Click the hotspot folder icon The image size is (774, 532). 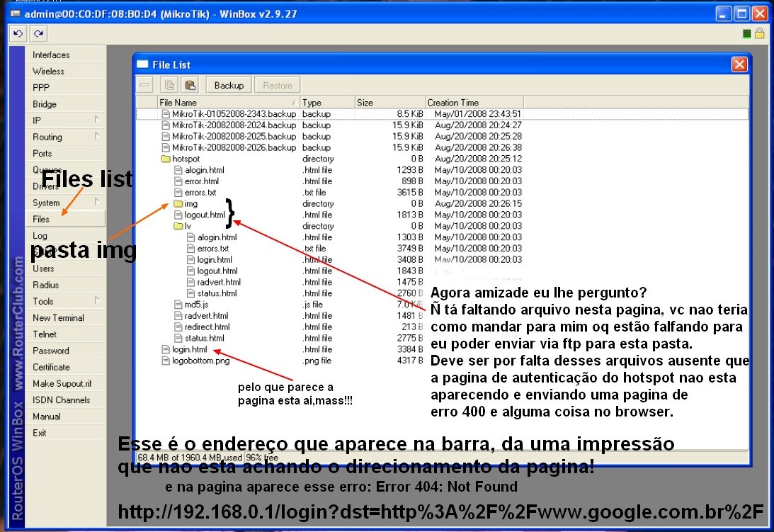[x=166, y=159]
